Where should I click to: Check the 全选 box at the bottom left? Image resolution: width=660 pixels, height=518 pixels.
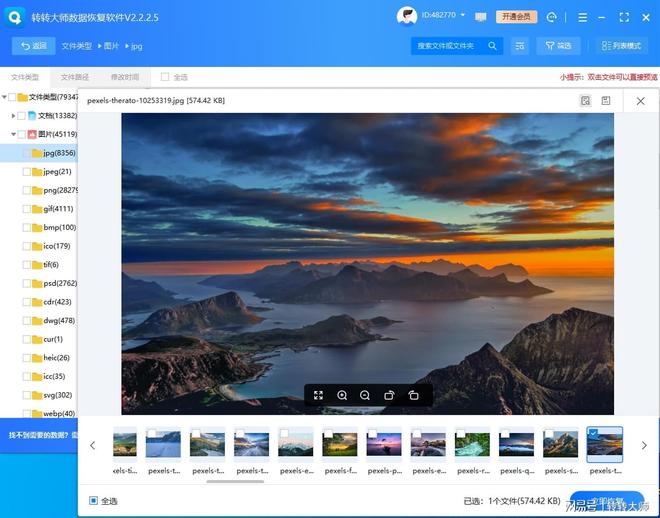(x=94, y=501)
